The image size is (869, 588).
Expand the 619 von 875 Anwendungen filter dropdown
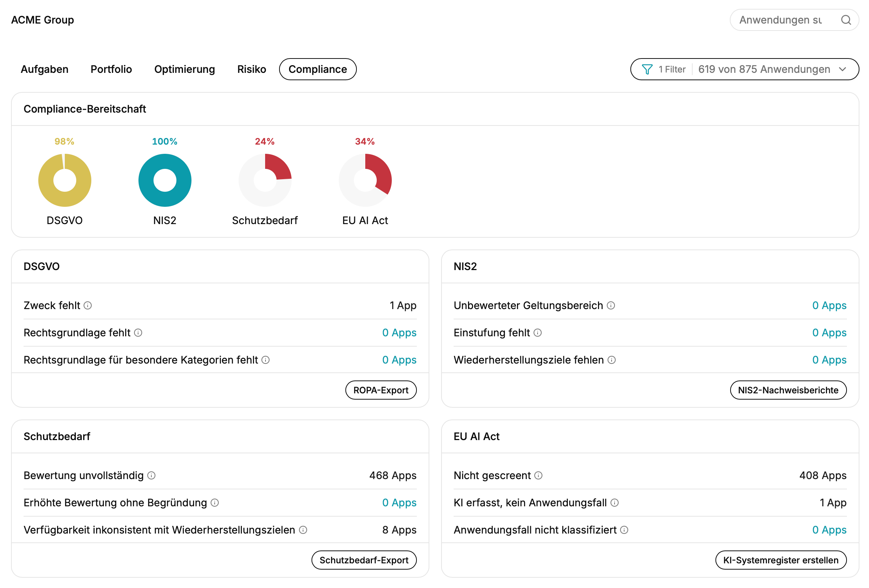[x=745, y=69]
